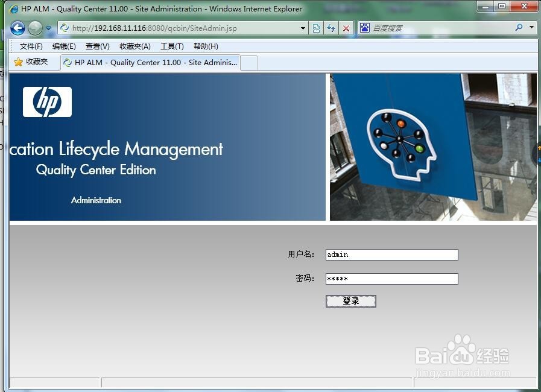This screenshot has width=541, height=392.
Task: Click the magnifier search icon
Action: [519, 27]
